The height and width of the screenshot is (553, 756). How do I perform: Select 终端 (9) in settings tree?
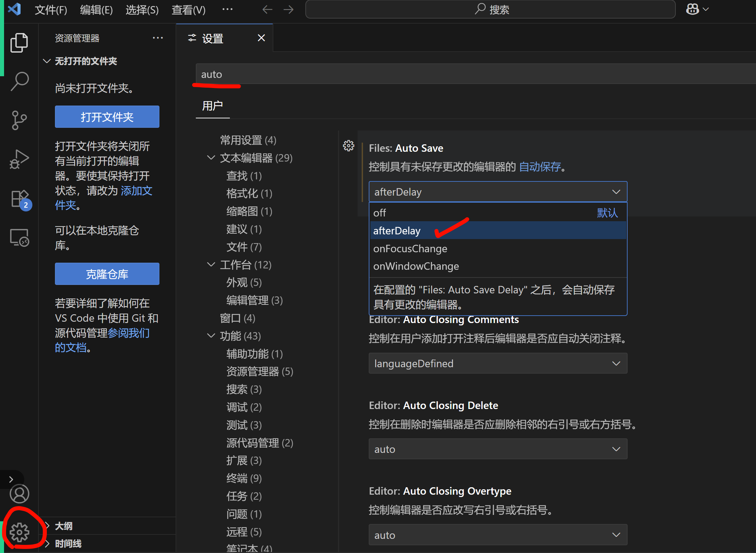[244, 478]
